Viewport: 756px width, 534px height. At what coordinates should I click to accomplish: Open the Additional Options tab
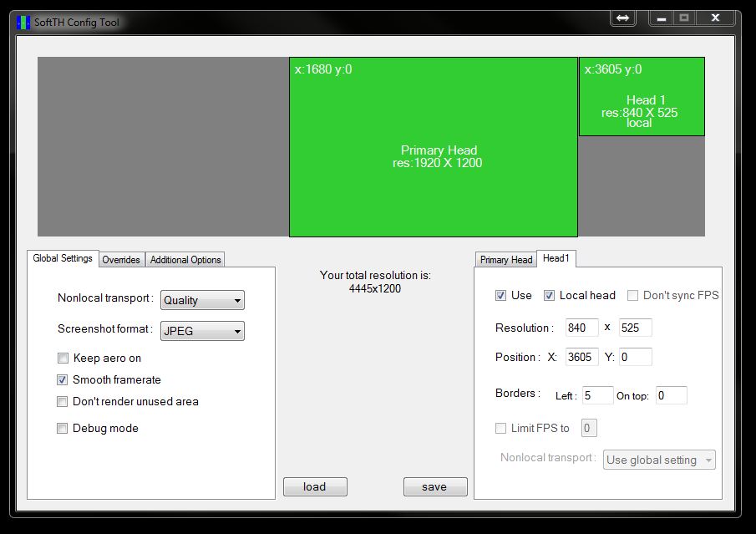pos(185,260)
